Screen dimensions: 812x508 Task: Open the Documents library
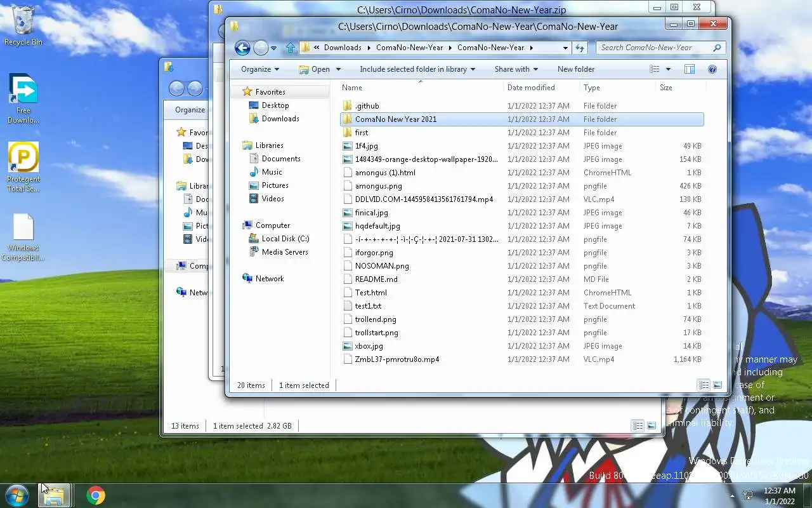pyautogui.click(x=281, y=159)
